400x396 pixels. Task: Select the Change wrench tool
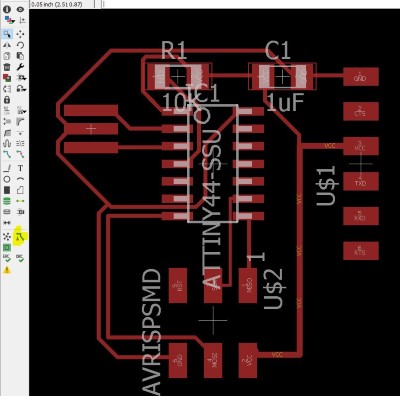[x=21, y=67]
